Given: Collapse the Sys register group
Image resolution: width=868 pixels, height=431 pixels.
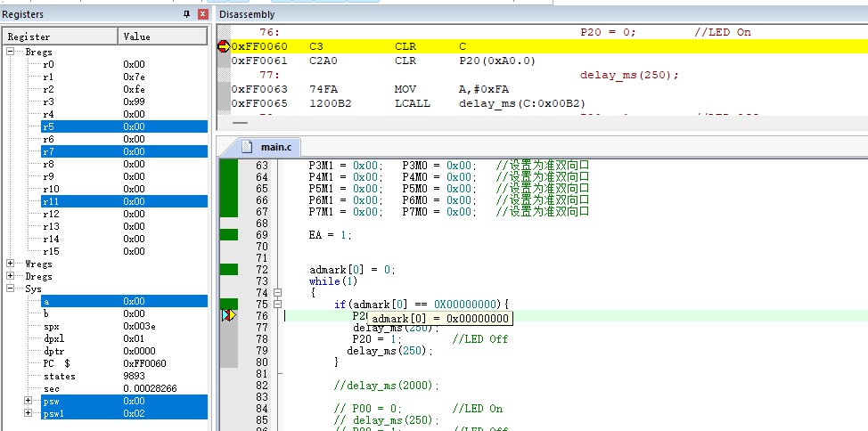Looking at the screenshot, I should 11,289.
